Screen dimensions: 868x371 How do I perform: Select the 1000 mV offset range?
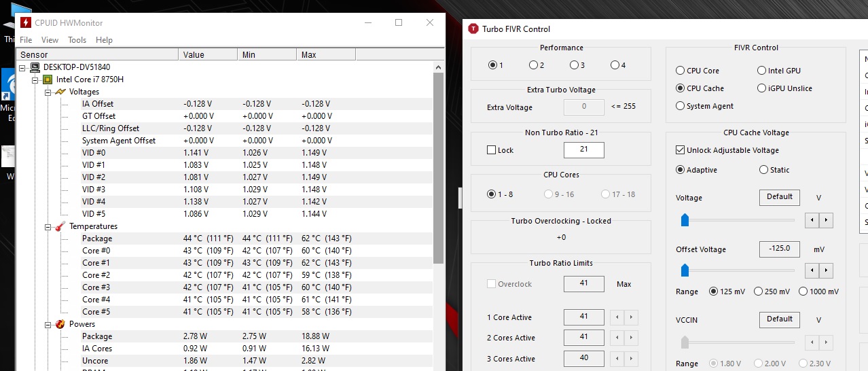pos(803,291)
